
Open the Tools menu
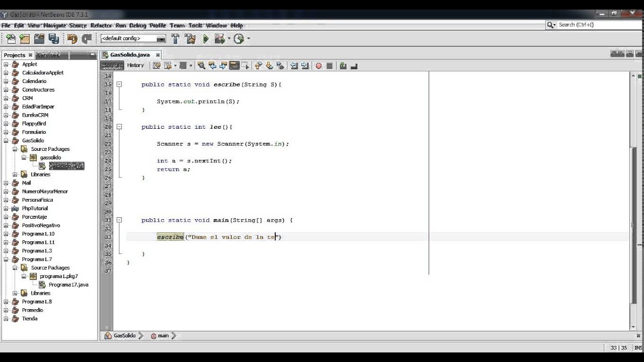(196, 25)
